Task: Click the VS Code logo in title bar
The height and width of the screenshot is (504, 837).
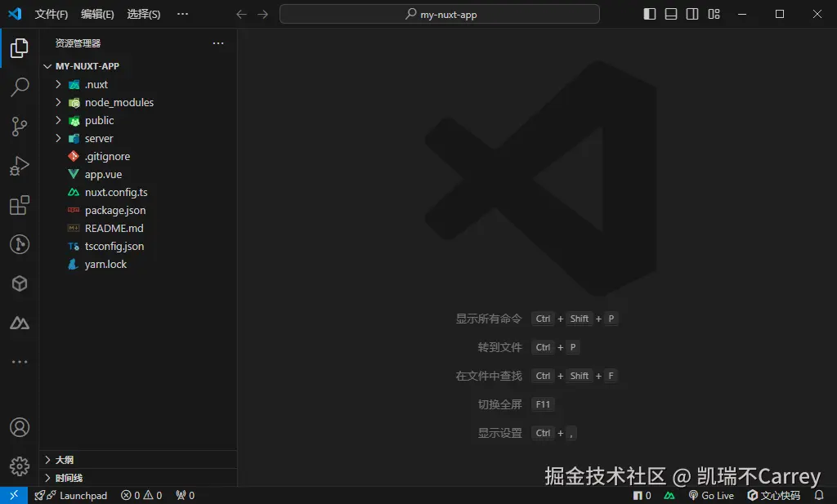Action: click(15, 14)
